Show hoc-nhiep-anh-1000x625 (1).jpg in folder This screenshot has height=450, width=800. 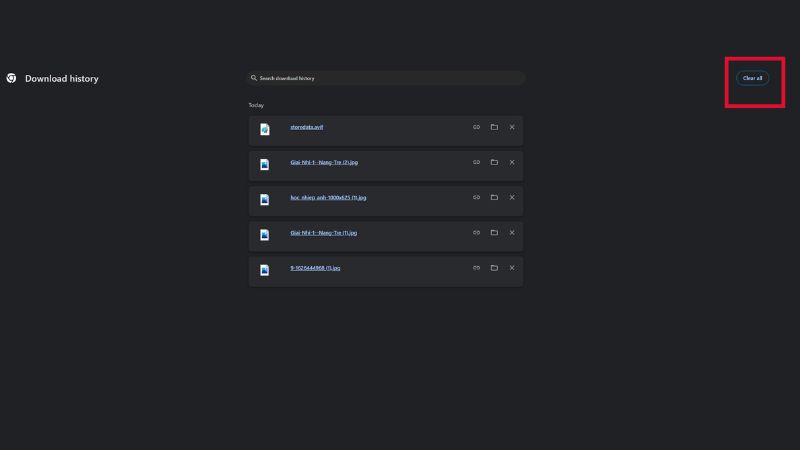tap(494, 197)
